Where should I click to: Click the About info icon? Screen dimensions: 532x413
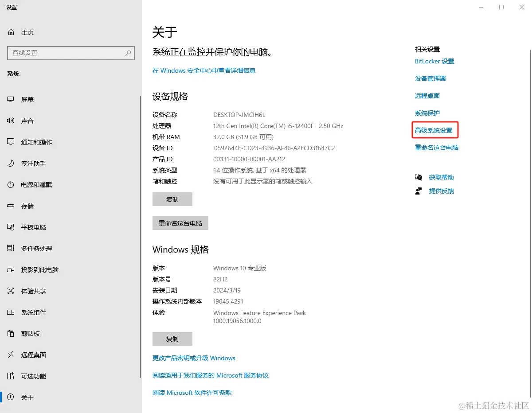[11, 397]
